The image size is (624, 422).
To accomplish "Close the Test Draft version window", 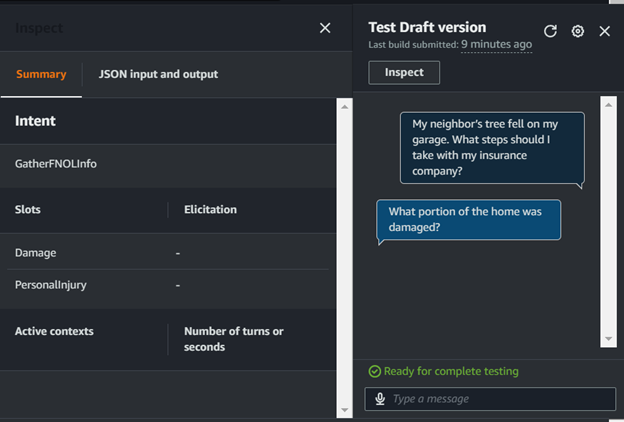I will (604, 31).
